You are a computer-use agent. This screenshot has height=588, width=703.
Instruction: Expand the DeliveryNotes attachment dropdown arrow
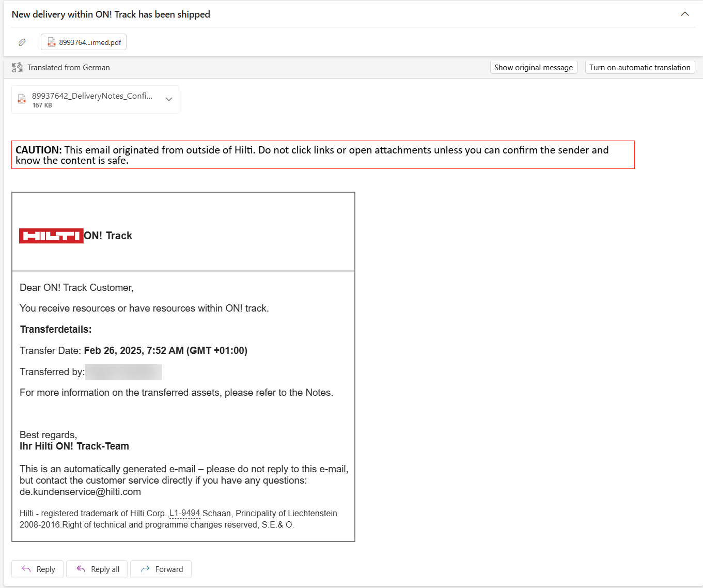tap(169, 99)
